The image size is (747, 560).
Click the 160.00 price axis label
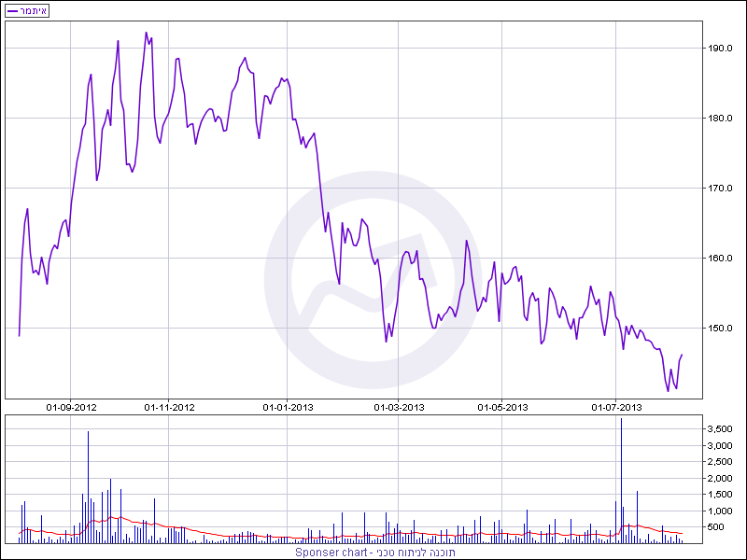click(720, 259)
